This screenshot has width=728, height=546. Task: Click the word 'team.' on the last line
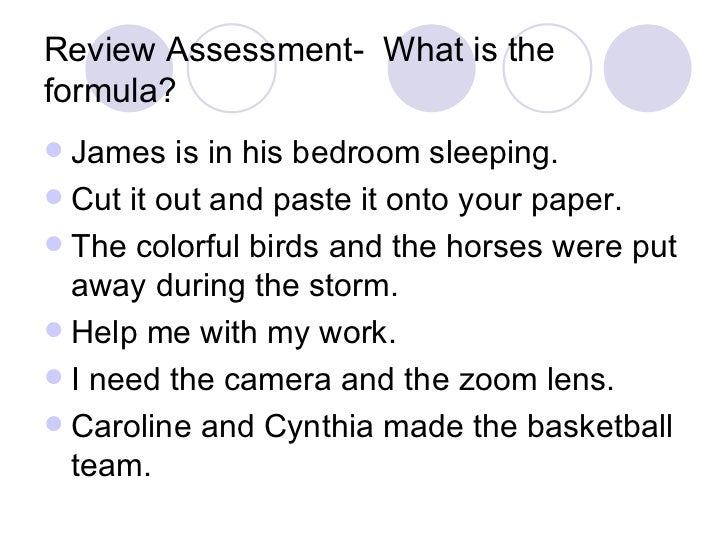111,466
